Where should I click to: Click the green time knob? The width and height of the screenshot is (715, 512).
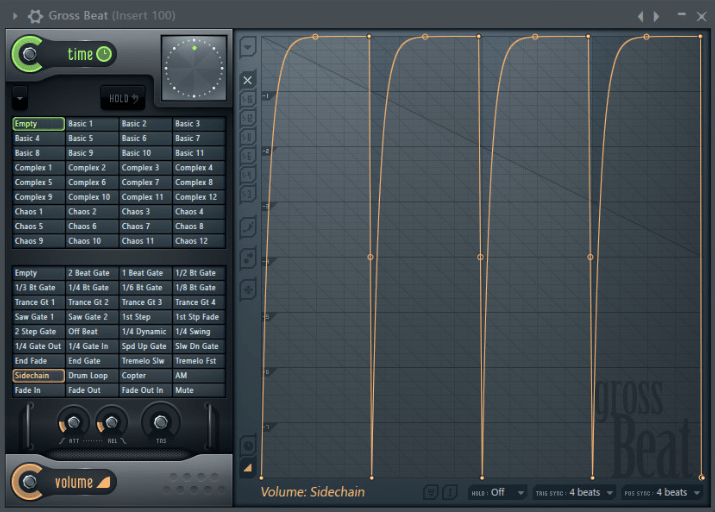29,54
